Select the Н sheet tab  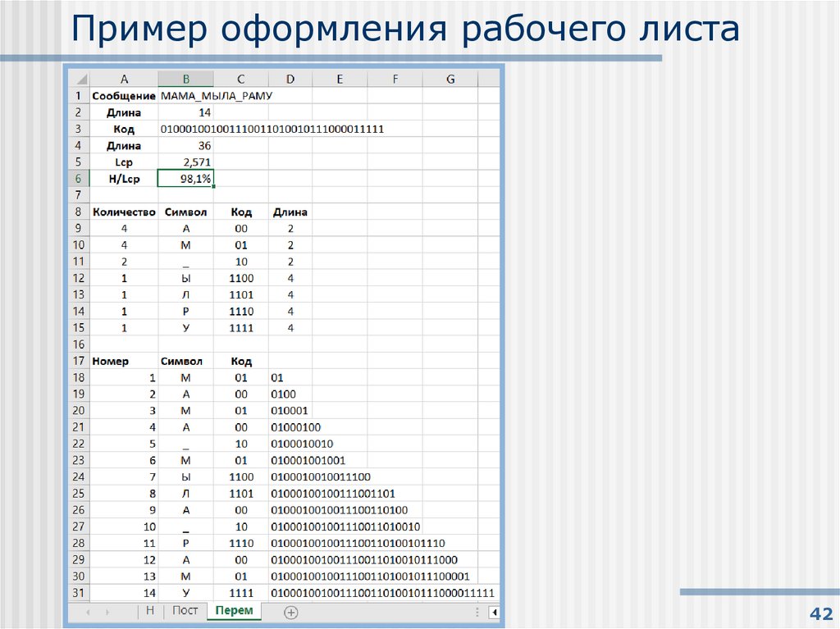(x=149, y=610)
